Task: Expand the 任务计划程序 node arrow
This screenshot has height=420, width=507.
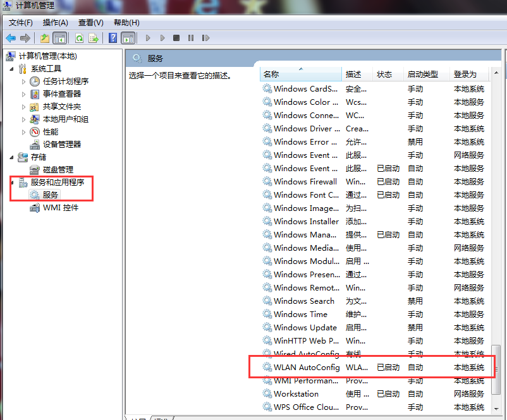Action: coord(23,81)
